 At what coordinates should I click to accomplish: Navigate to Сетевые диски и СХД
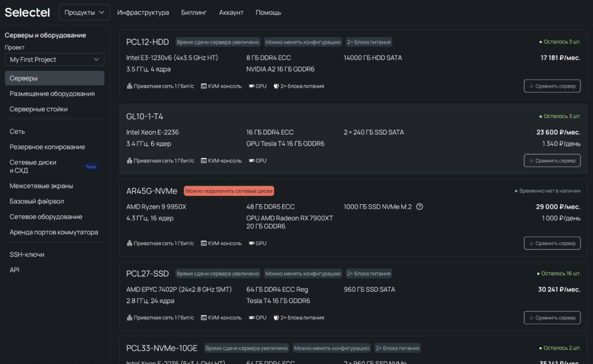click(x=33, y=166)
